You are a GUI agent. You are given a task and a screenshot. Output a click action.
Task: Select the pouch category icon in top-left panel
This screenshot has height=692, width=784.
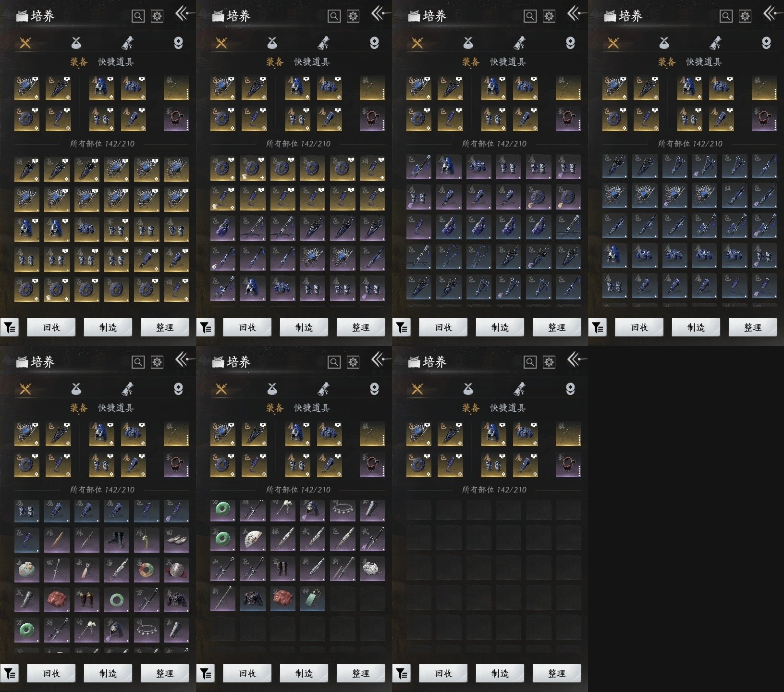click(x=76, y=43)
